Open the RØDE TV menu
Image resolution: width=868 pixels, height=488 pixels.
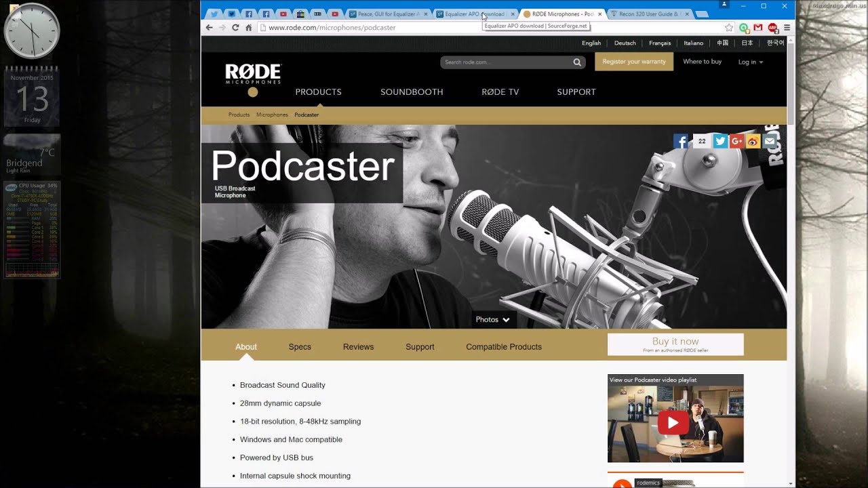pos(500,92)
